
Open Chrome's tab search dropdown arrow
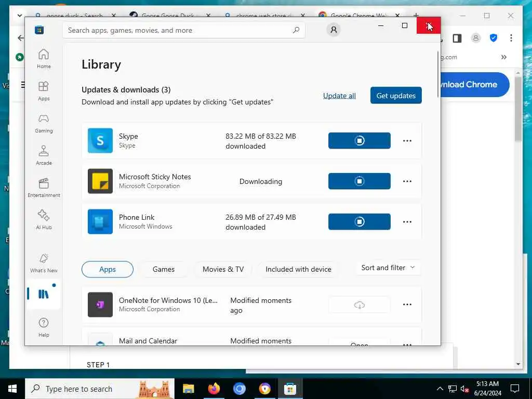click(x=20, y=15)
